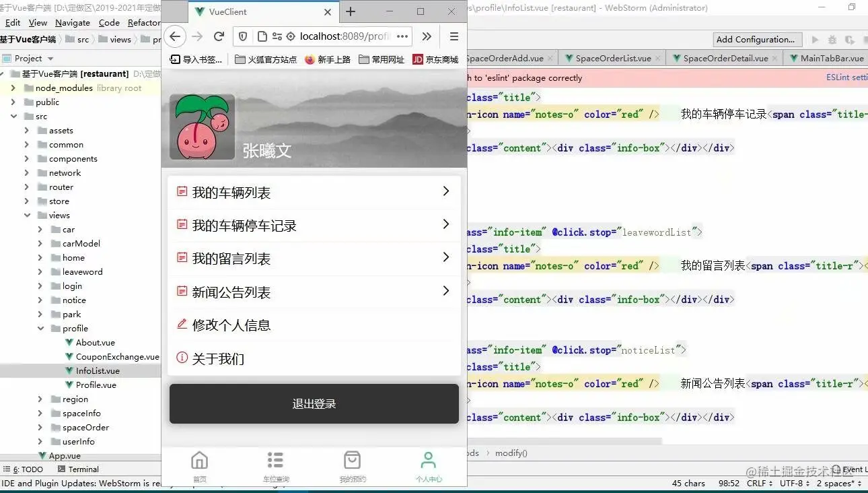Open 我的预约 bottom tab

[x=353, y=467]
